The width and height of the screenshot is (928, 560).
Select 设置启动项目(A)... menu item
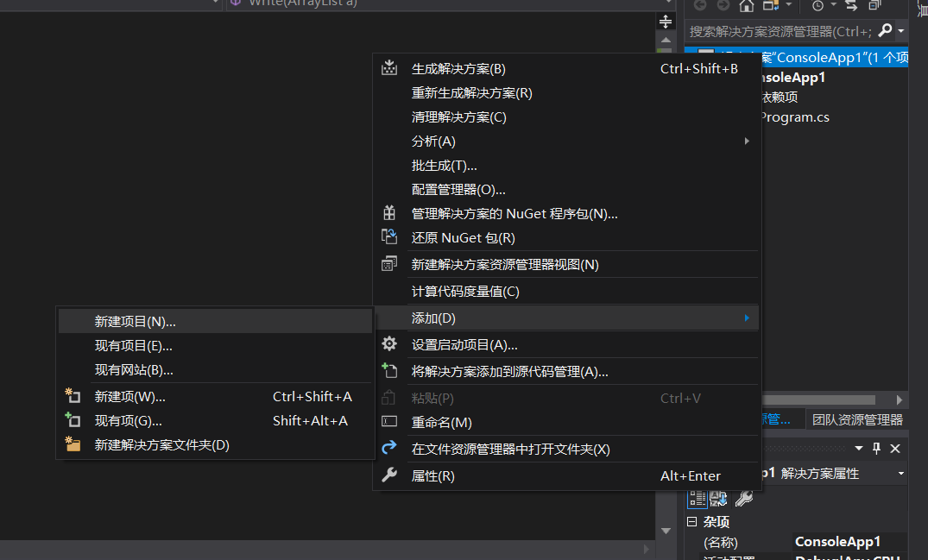tap(566, 344)
